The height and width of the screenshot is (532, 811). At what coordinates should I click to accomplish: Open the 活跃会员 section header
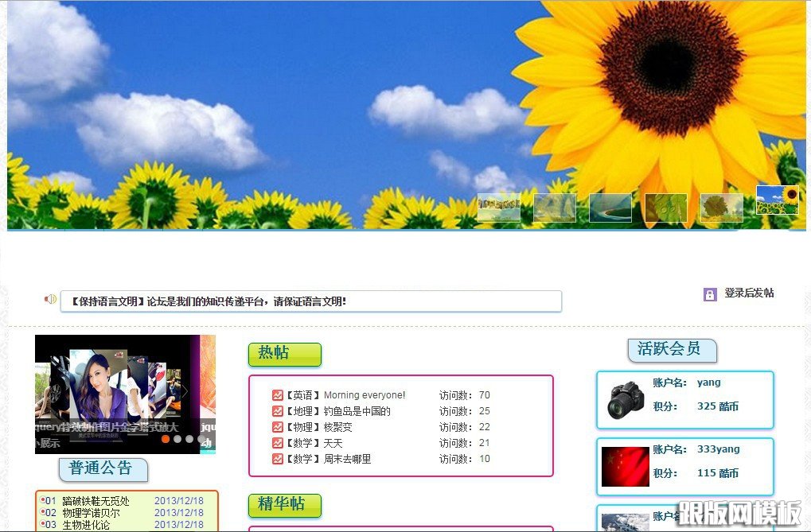click(672, 349)
